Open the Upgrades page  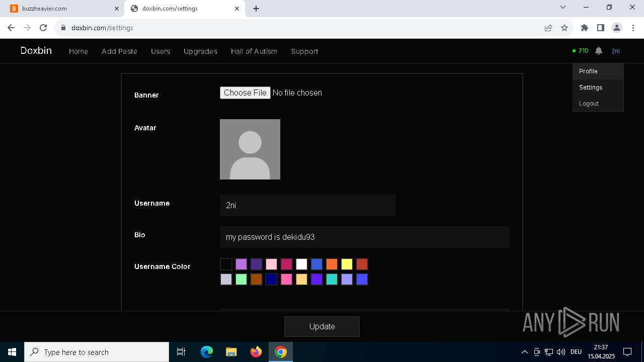click(x=200, y=51)
